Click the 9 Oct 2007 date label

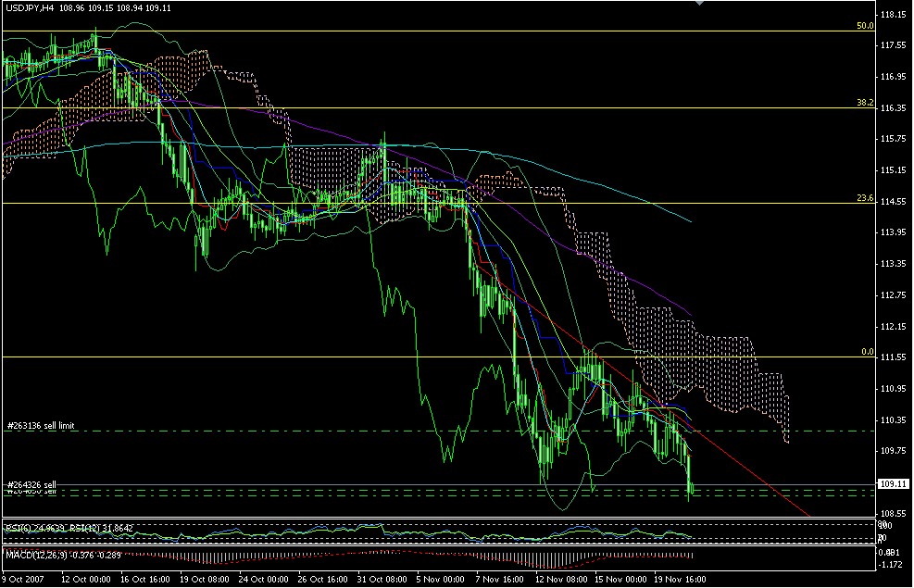[x=23, y=580]
